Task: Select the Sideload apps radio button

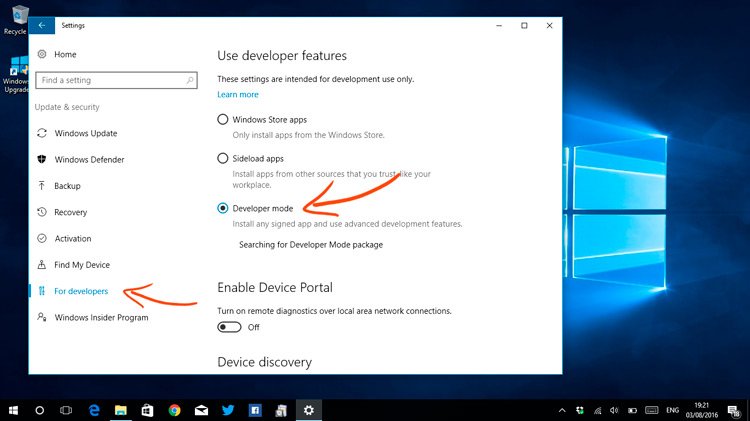Action: (x=223, y=158)
